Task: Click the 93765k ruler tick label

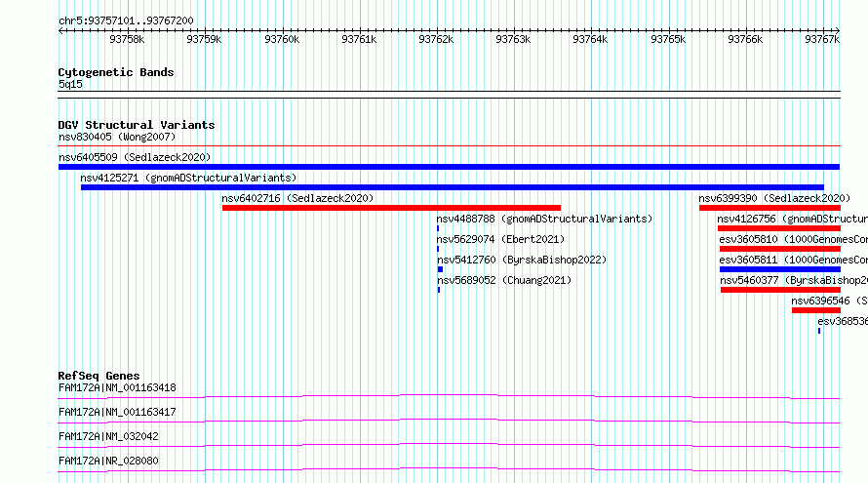Action: pos(668,39)
